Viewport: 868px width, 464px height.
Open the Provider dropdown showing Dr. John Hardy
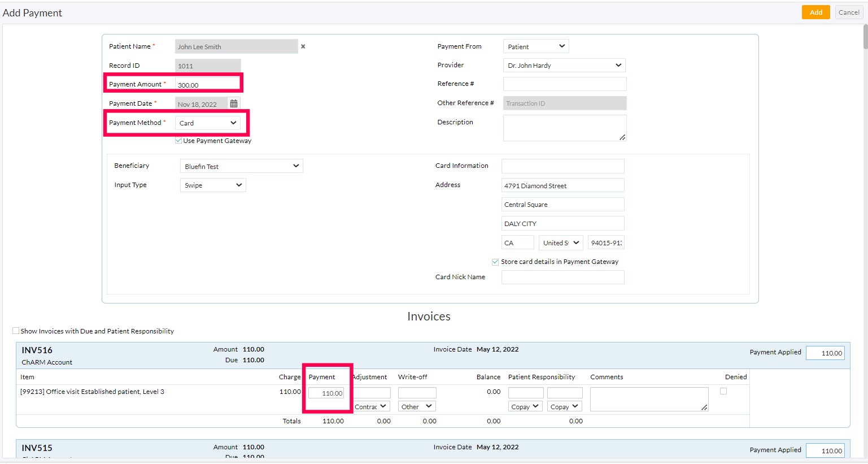[x=564, y=66]
